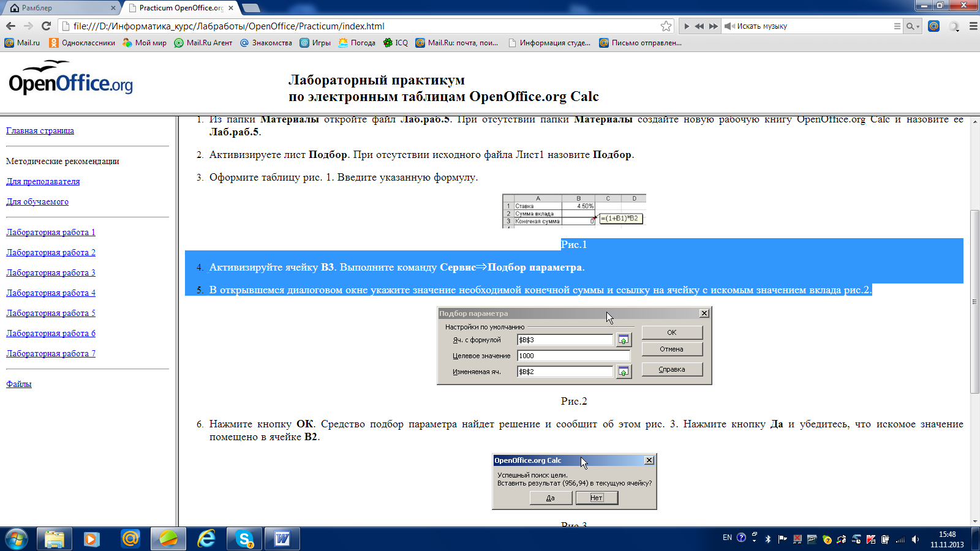Open Mail.Ru Agent from the taskbar

pos(130,539)
